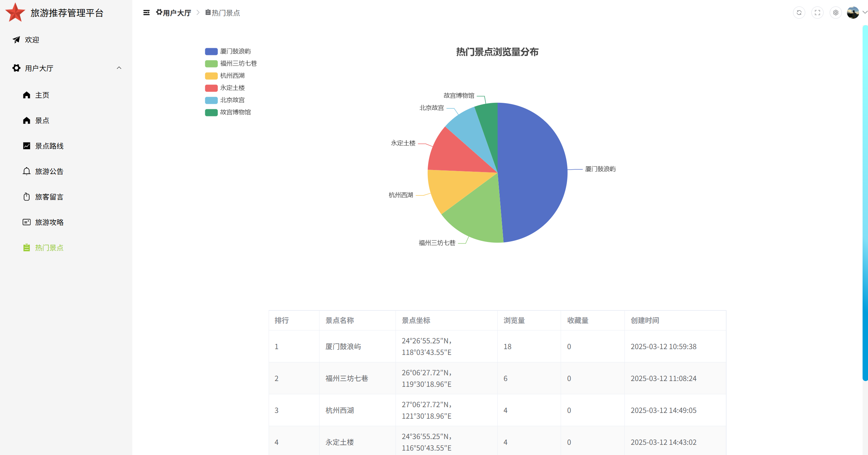The height and width of the screenshot is (455, 868).
Task: Click the user avatar thumbnail
Action: [852, 13]
